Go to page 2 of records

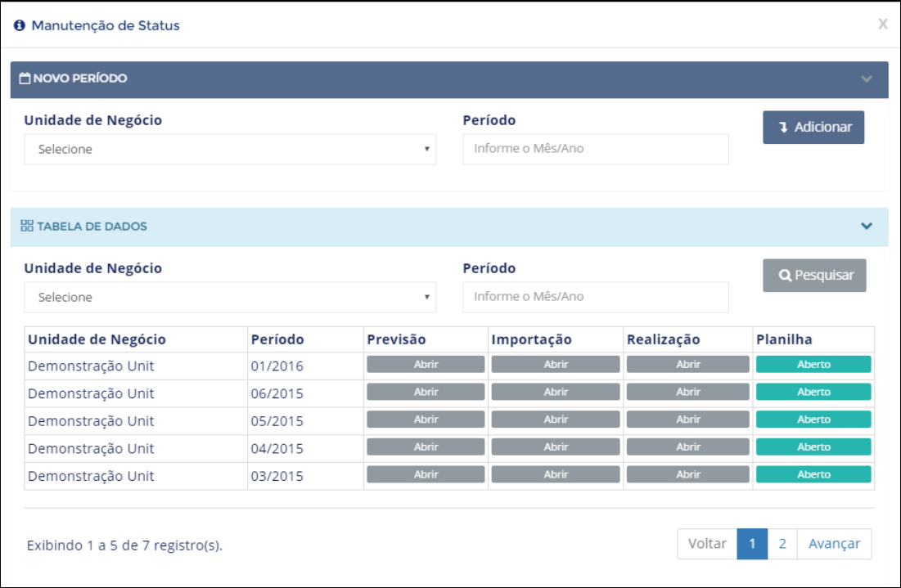[x=782, y=544]
